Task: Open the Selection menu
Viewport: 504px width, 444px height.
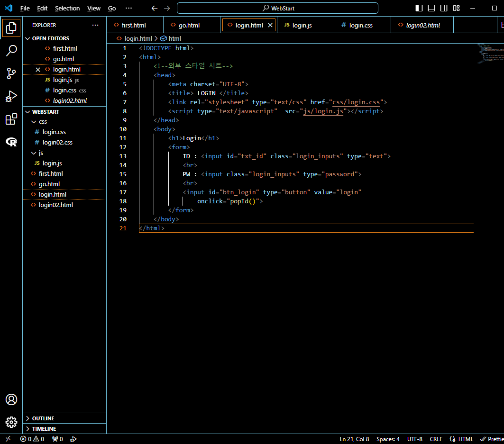Action: point(67,9)
